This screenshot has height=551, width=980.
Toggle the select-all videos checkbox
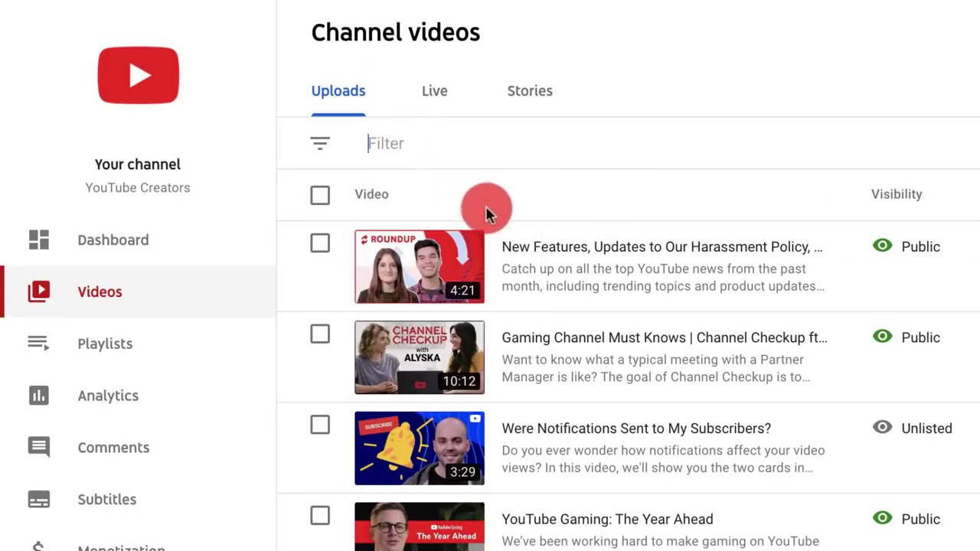tap(320, 195)
